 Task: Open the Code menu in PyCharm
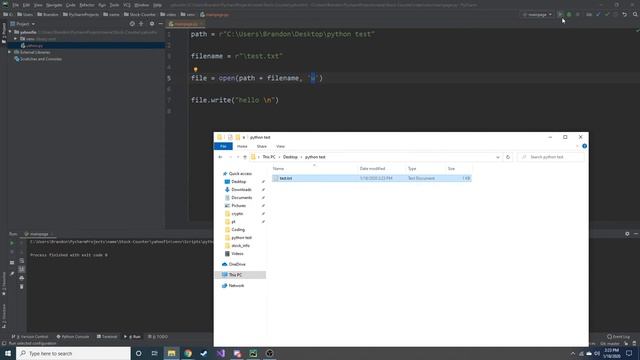pyautogui.click(x=71, y=5)
